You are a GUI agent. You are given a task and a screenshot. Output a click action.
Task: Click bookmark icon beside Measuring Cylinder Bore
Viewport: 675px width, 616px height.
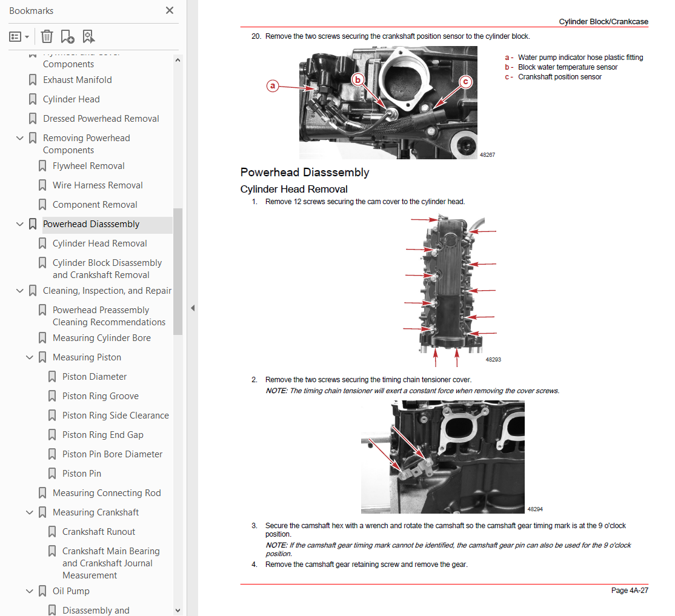42,339
